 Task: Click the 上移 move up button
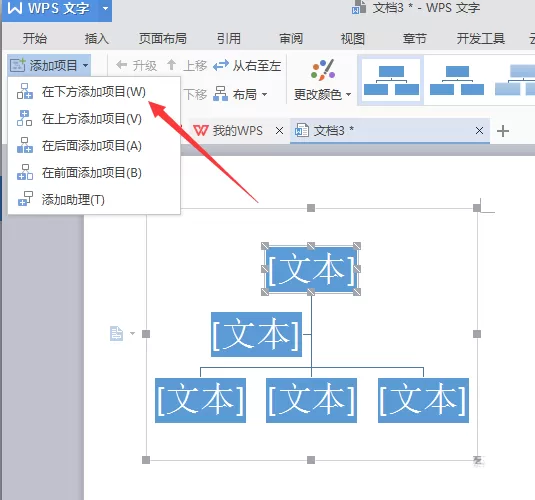pos(187,65)
